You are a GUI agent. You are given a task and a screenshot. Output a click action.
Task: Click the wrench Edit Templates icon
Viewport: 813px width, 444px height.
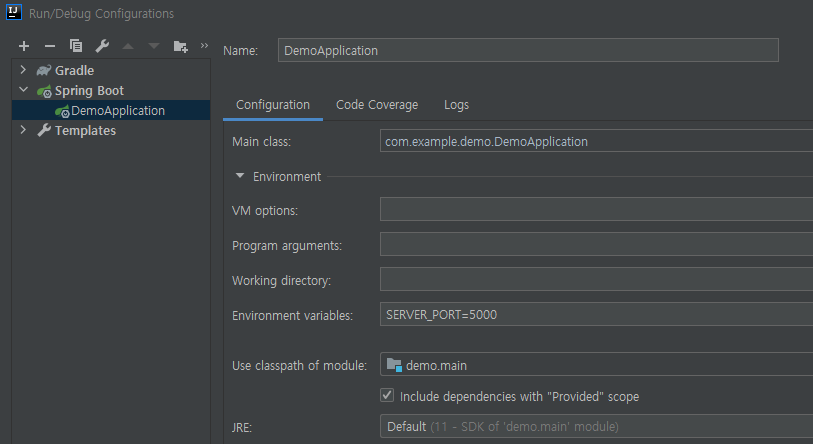point(102,46)
